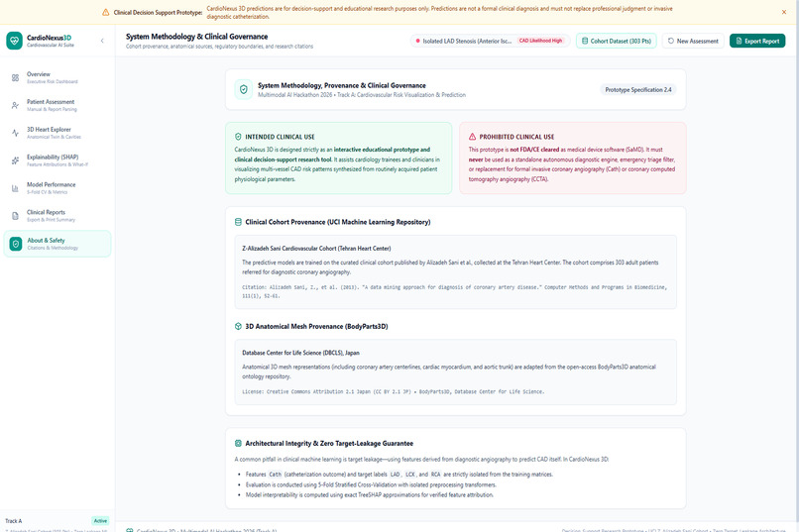Select Explainability (SHAP) in sidebar
The width and height of the screenshot is (799, 532).
(57, 160)
